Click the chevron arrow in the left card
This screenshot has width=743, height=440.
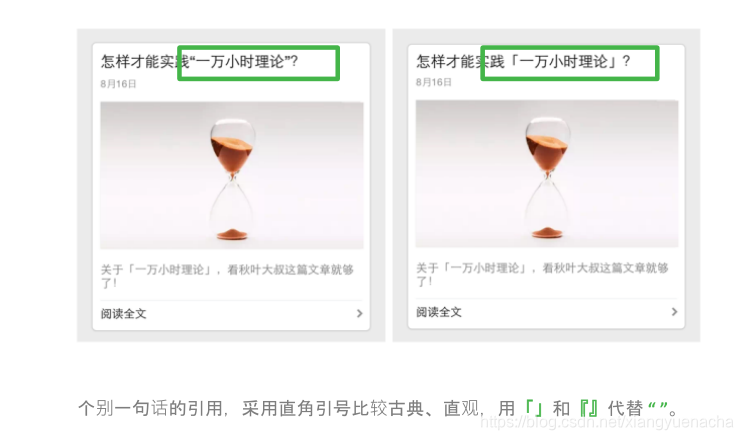click(360, 314)
